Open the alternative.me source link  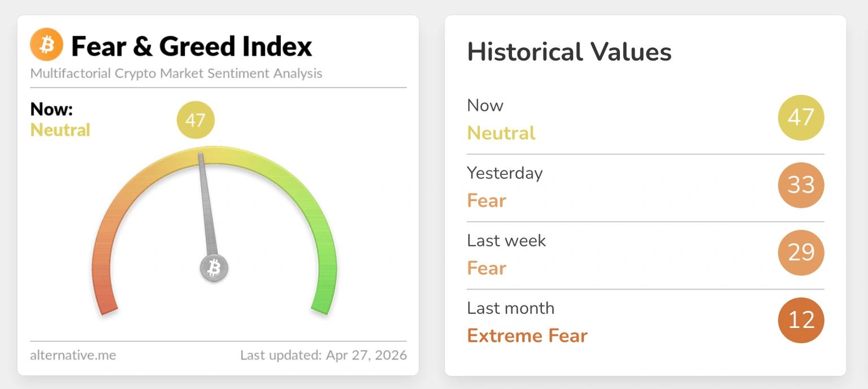[x=73, y=355]
